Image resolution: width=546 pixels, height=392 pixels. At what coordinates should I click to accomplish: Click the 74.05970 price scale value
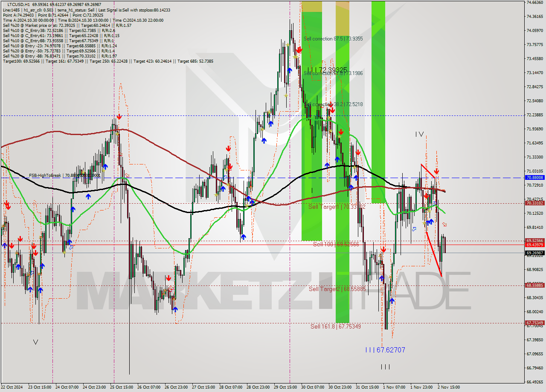point(534,30)
